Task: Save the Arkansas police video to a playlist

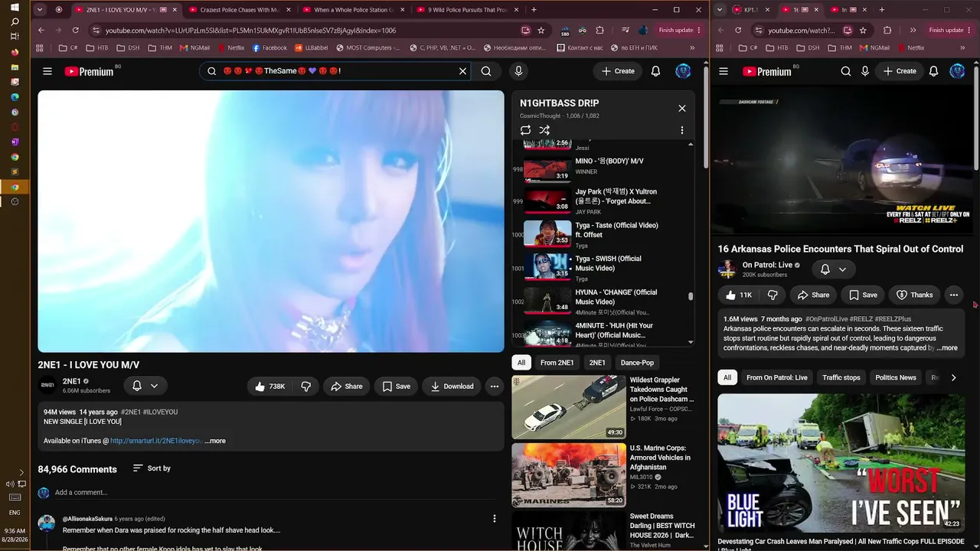Action: point(863,295)
